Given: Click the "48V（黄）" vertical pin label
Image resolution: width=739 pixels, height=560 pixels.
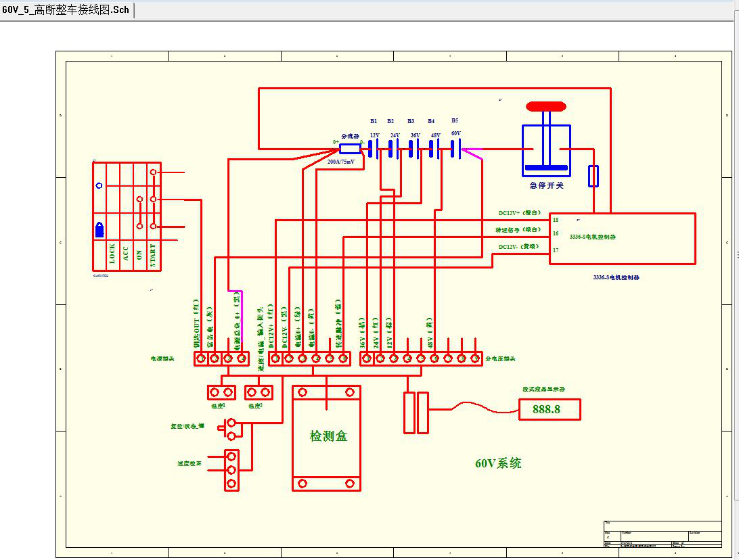Looking at the screenshot, I should 430,333.
